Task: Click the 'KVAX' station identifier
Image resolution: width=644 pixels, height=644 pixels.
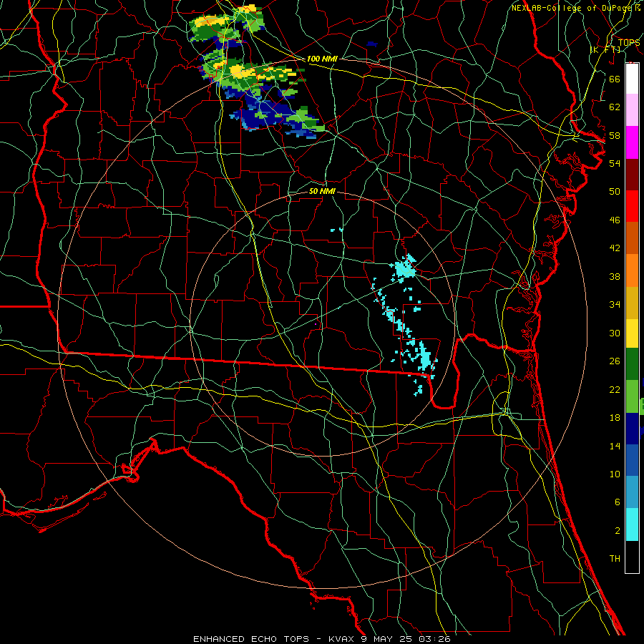Action: click(342, 639)
